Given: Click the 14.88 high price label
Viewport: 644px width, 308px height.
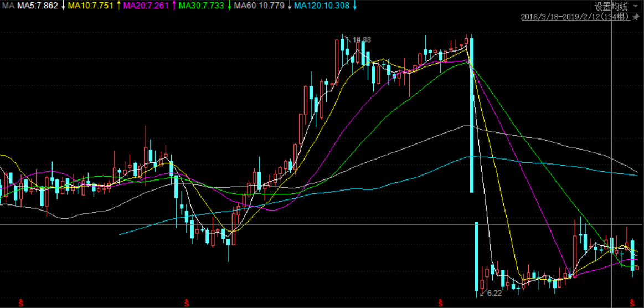Looking at the screenshot, I should tap(362, 39).
